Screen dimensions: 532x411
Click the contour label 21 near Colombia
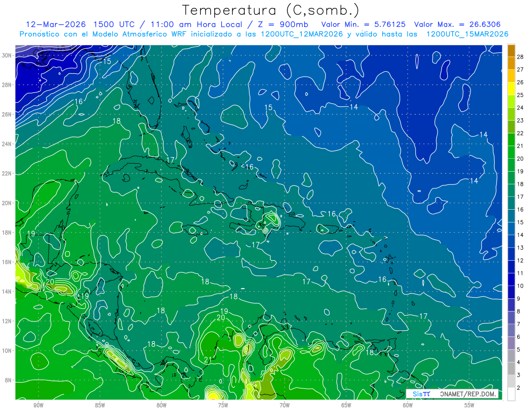[208, 360]
